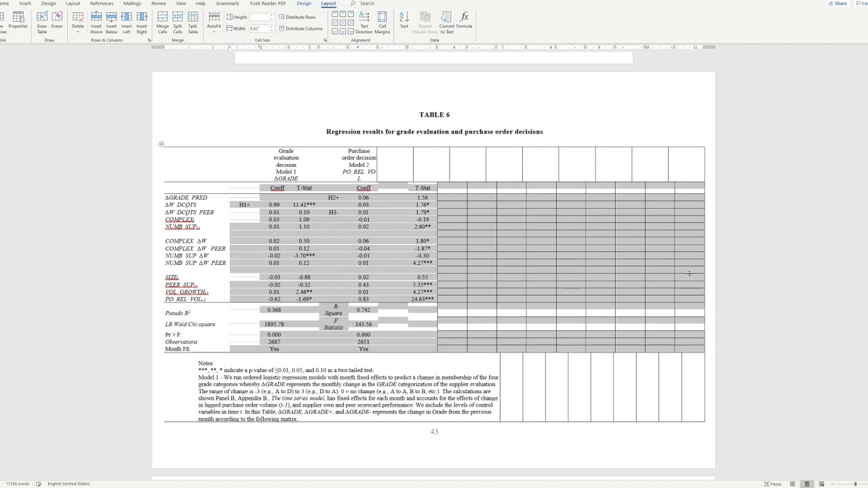
Task: Click the '11.41***' T-Stat cell
Action: click(304, 205)
